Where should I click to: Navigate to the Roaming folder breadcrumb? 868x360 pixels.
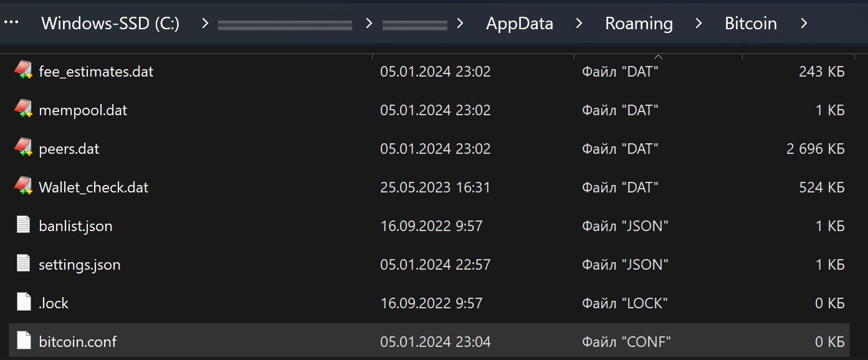pyautogui.click(x=638, y=23)
